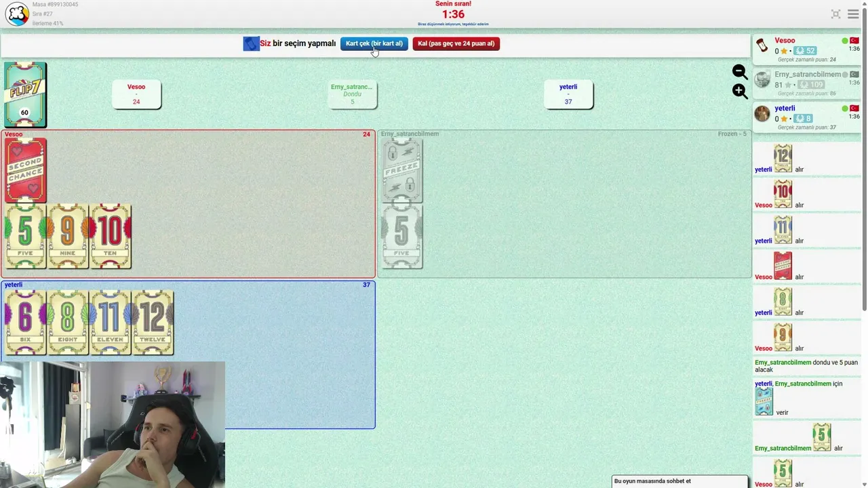868x488 pixels.
Task: Toggle the fullscreen icon in the top bar
Action: pyautogui.click(x=835, y=14)
